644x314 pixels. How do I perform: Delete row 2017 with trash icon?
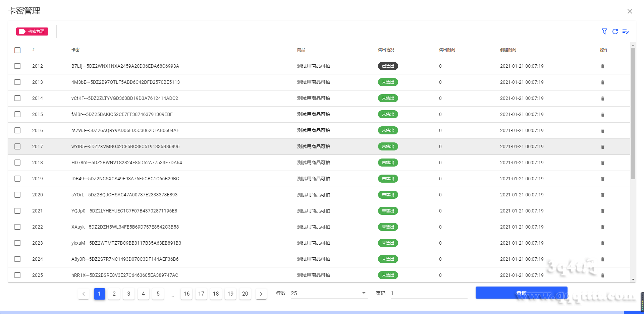(602, 147)
